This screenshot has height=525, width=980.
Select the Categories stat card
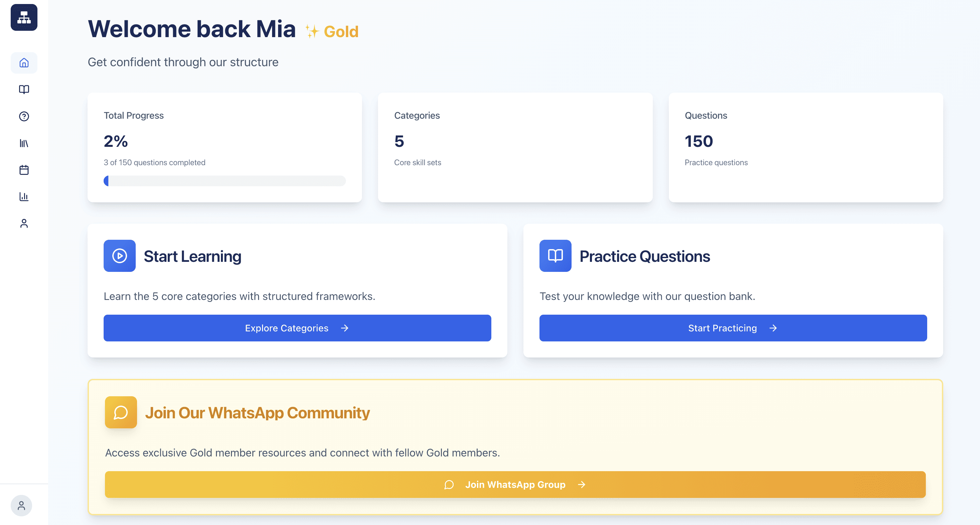(515, 147)
